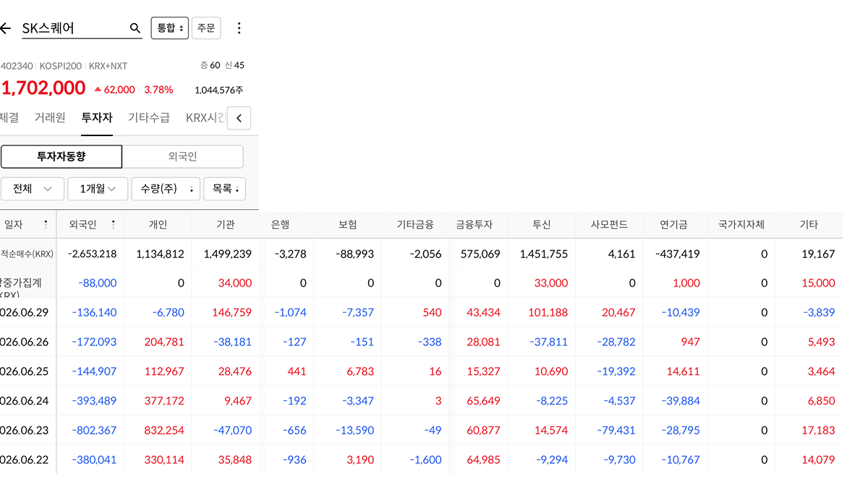Collapse tabs with the left chevron button

click(x=239, y=118)
